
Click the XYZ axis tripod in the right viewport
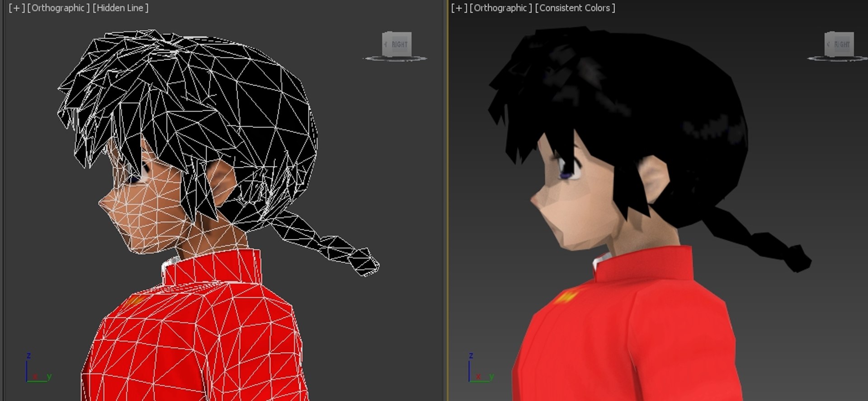click(x=481, y=368)
